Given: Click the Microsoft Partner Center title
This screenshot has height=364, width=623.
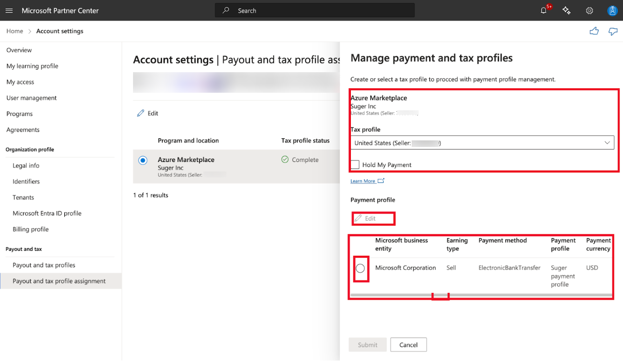Looking at the screenshot, I should [60, 11].
